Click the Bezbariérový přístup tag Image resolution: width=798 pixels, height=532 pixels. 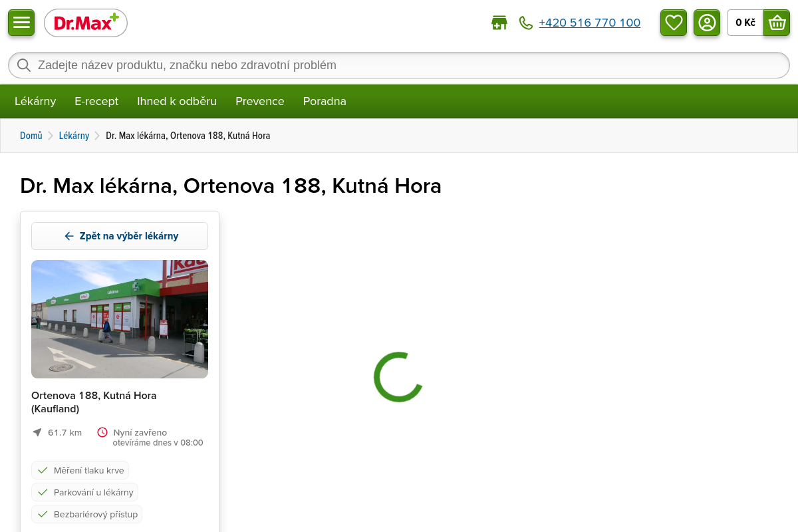87,514
